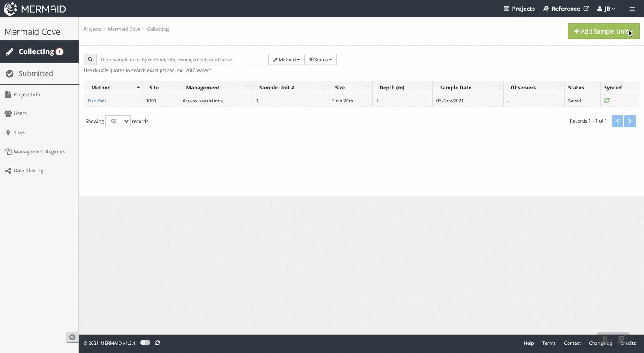
Task: Click the search magnifier icon
Action: (x=90, y=60)
